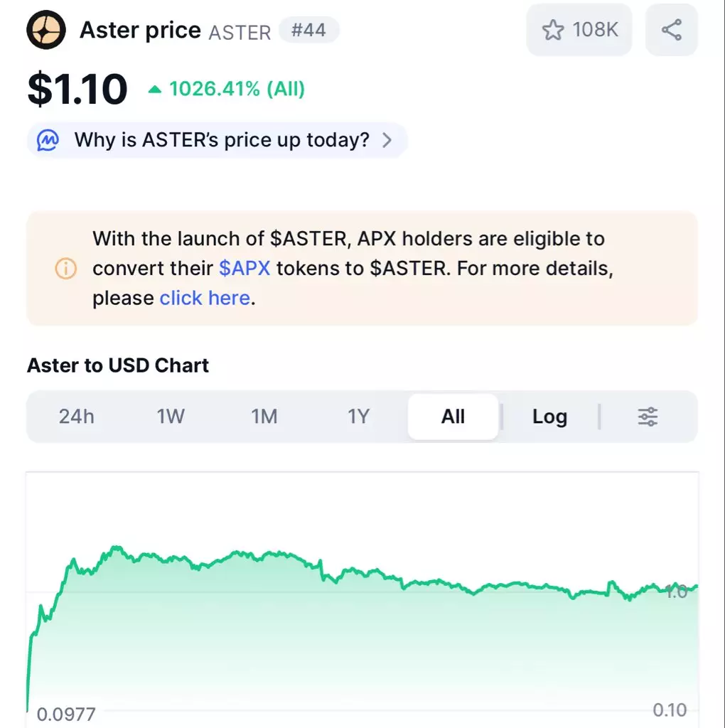Add Aster to watchlist via star icon

coord(553,30)
